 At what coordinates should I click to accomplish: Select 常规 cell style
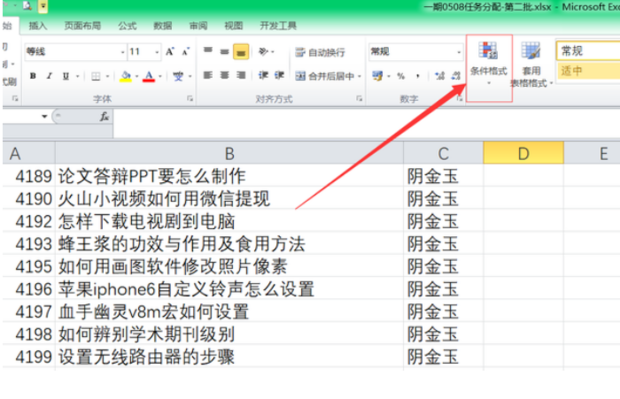coord(588,51)
